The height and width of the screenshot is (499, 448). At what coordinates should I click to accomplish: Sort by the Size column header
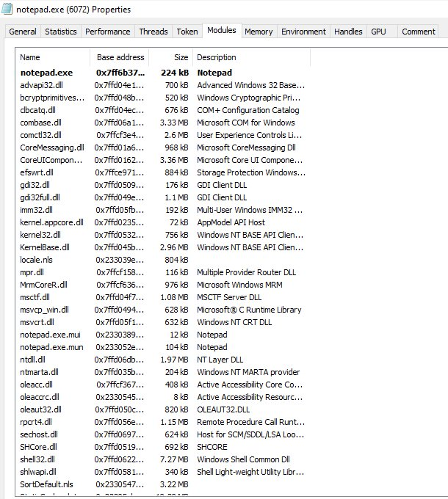(171, 57)
